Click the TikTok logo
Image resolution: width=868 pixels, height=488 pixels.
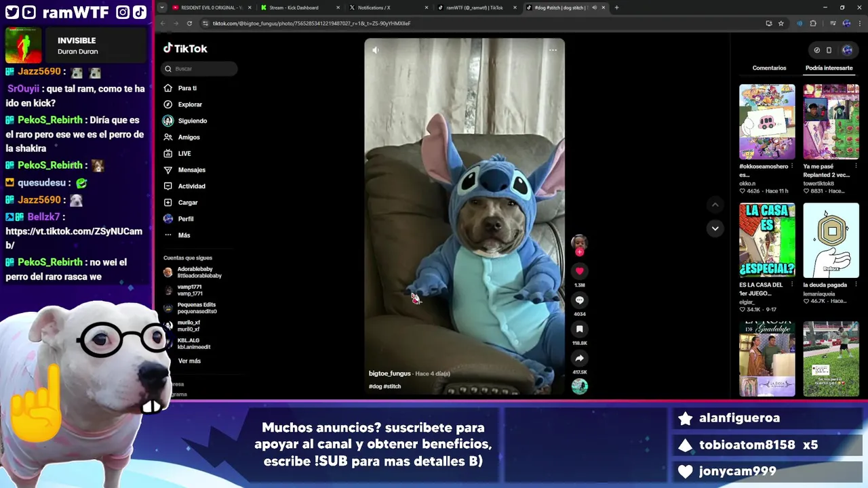pos(185,48)
